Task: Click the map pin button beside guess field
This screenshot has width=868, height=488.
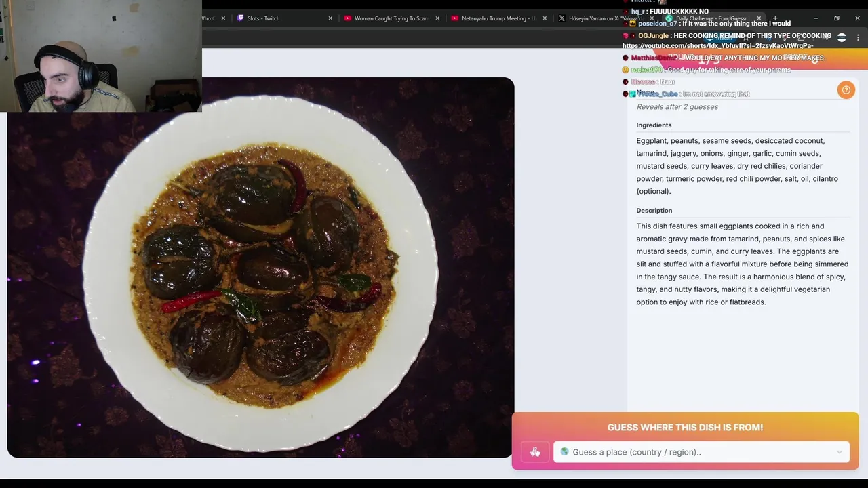Action: [x=535, y=452]
